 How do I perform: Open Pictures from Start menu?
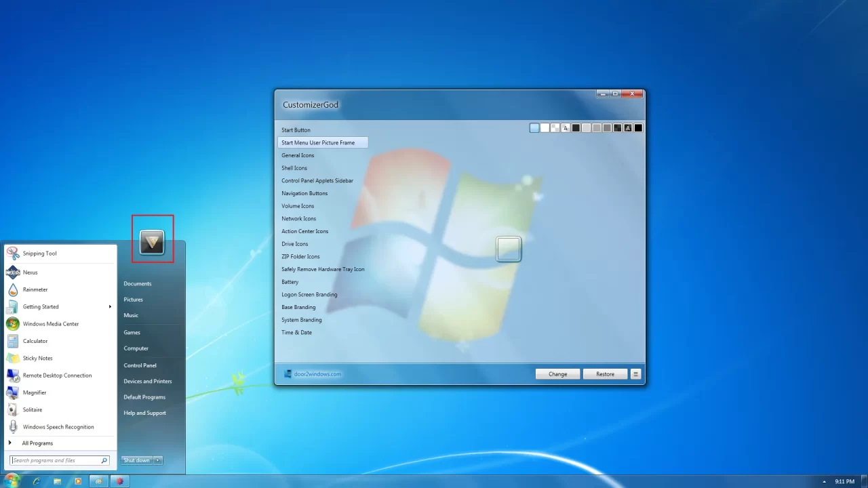pos(134,300)
